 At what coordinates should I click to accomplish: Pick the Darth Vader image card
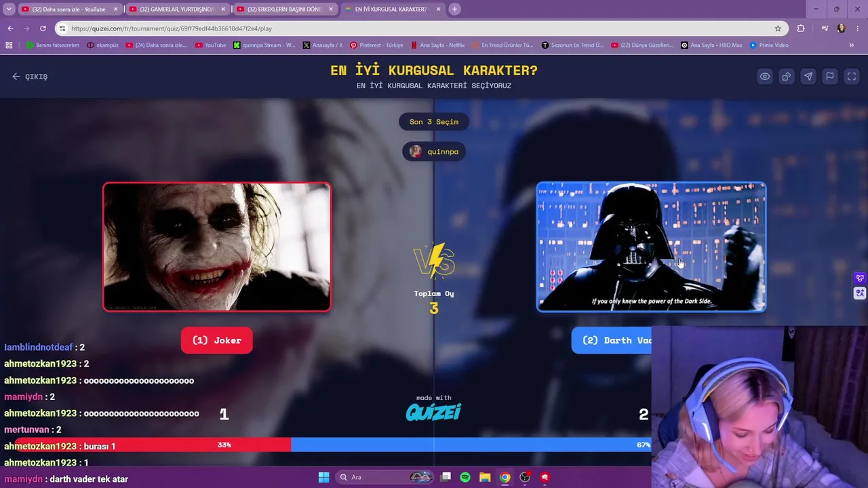(651, 247)
